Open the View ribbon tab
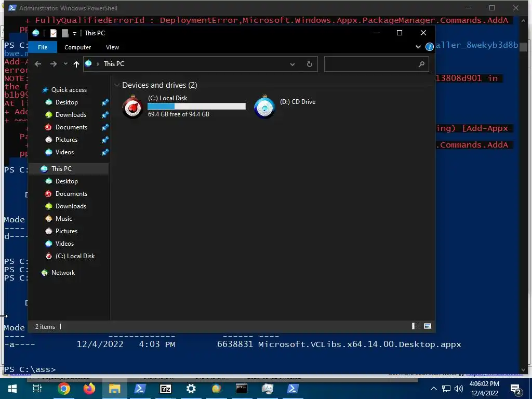 [x=112, y=47]
